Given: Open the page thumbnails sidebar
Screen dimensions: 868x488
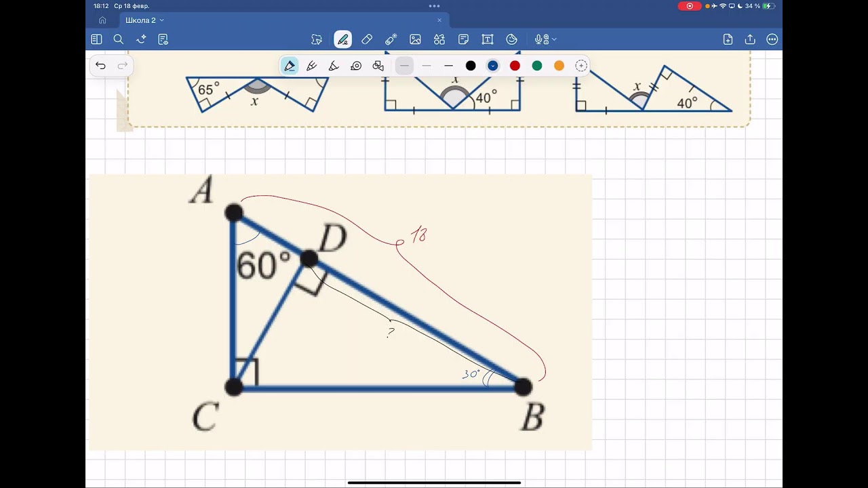Looking at the screenshot, I should 96,39.
